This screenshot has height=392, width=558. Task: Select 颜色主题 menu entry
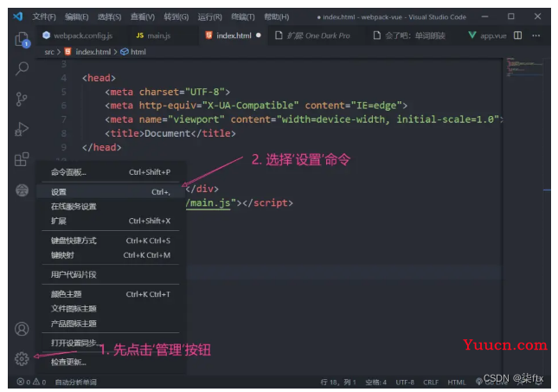(111, 294)
